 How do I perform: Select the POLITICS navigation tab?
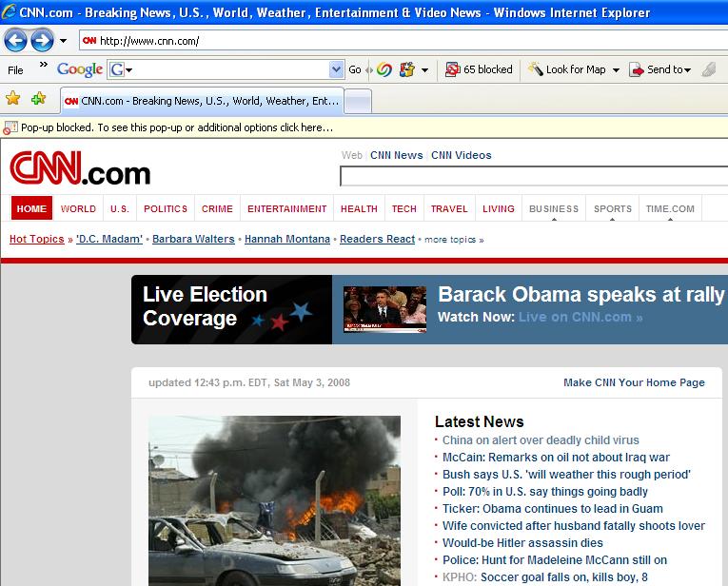[166, 209]
